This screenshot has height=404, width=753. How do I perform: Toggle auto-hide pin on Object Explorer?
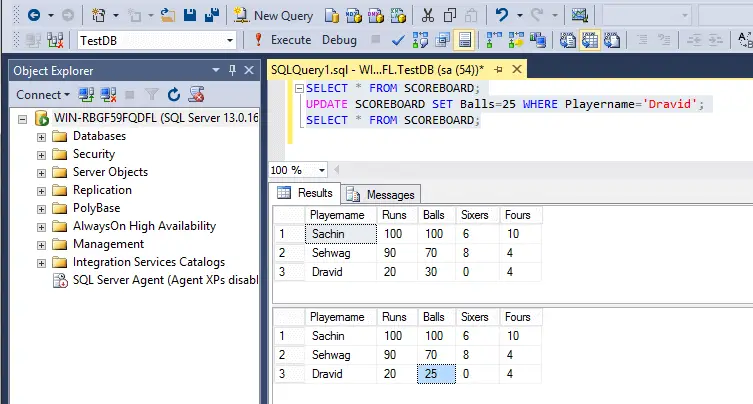point(232,71)
